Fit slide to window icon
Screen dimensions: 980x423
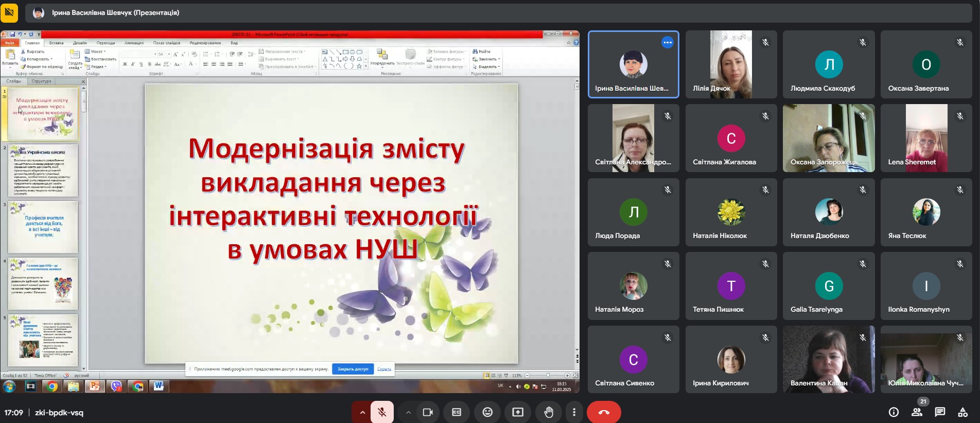tap(575, 376)
